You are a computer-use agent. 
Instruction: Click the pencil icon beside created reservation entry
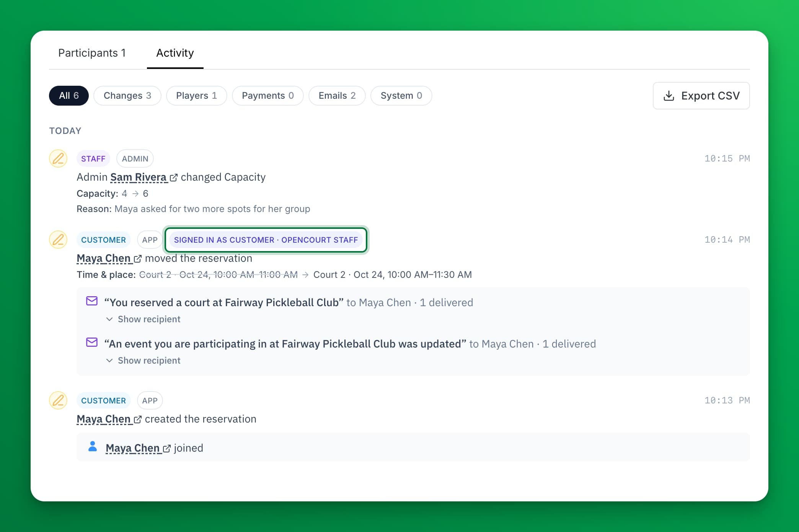pyautogui.click(x=58, y=400)
